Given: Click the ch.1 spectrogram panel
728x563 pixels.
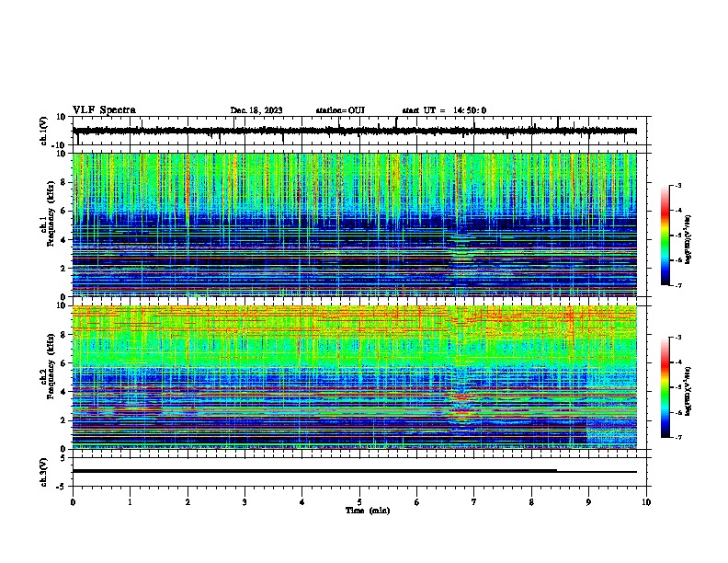Looking at the screenshot, I should click(355, 224).
